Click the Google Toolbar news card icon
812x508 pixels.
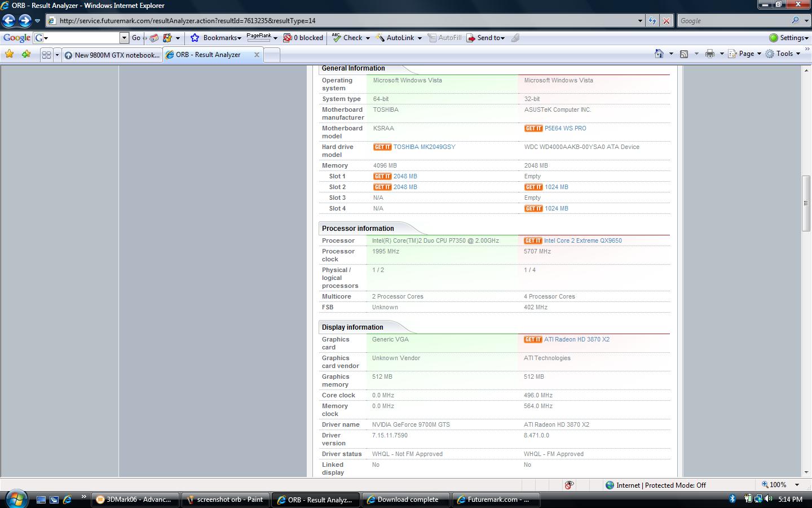point(154,38)
